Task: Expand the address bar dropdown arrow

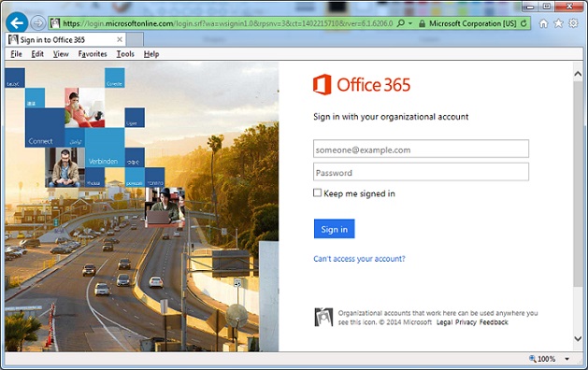Action: tap(410, 23)
